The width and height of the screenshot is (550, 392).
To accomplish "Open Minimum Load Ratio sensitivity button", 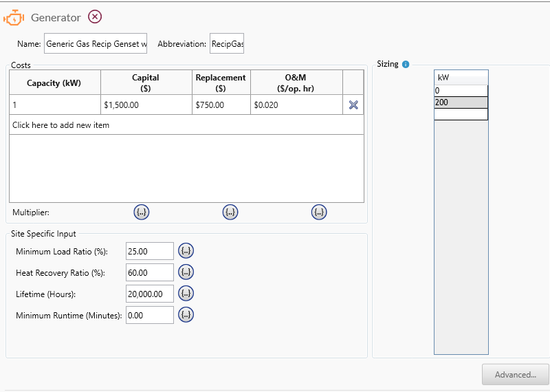I will pyautogui.click(x=186, y=251).
